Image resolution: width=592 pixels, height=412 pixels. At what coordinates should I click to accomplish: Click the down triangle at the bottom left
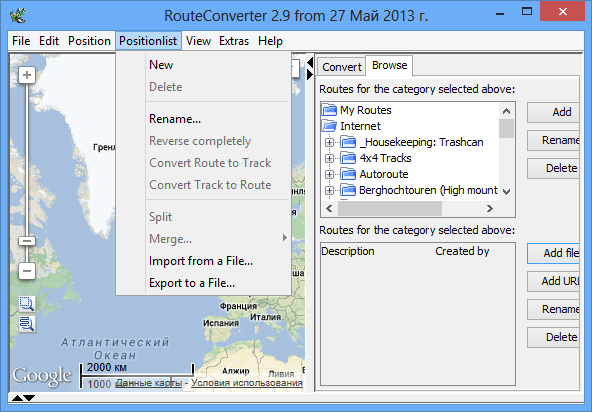pos(29,398)
